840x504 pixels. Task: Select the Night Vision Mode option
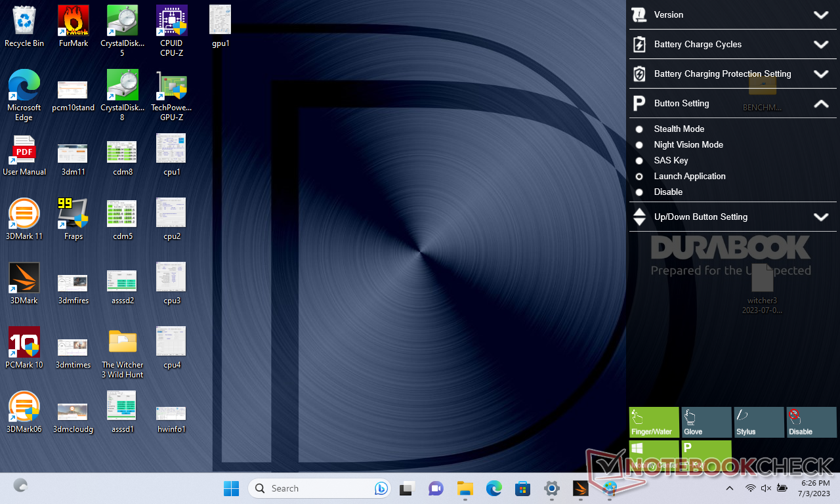tap(639, 145)
